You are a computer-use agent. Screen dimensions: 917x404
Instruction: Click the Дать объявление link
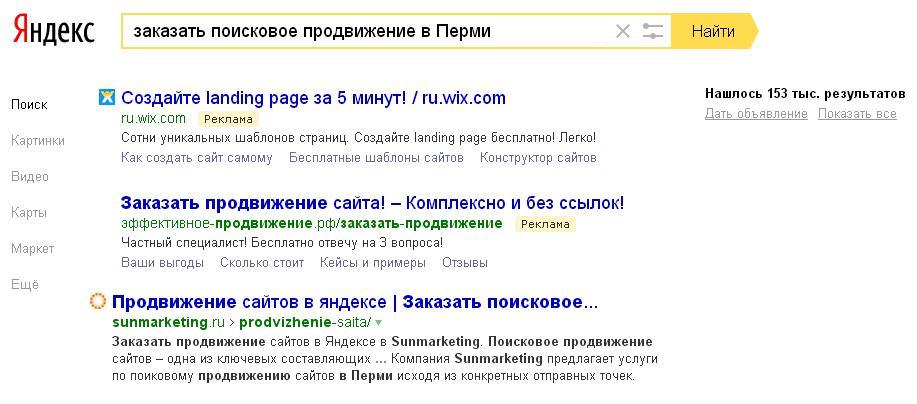(x=756, y=114)
